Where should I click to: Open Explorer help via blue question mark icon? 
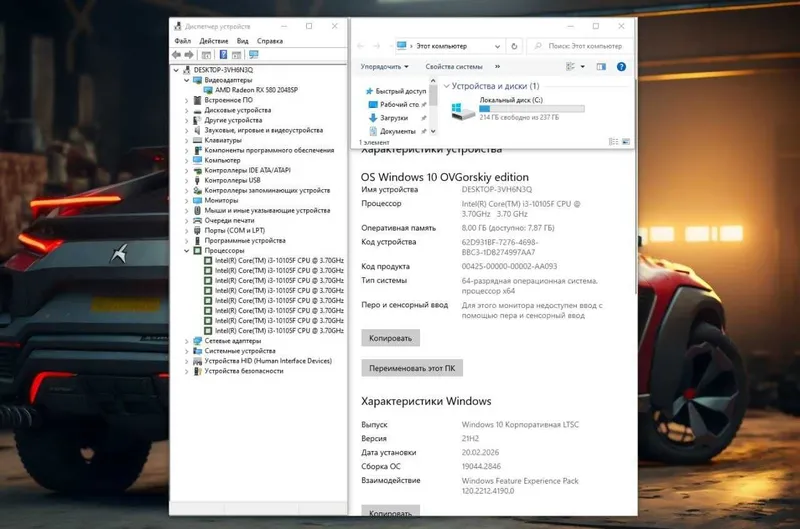(x=621, y=67)
